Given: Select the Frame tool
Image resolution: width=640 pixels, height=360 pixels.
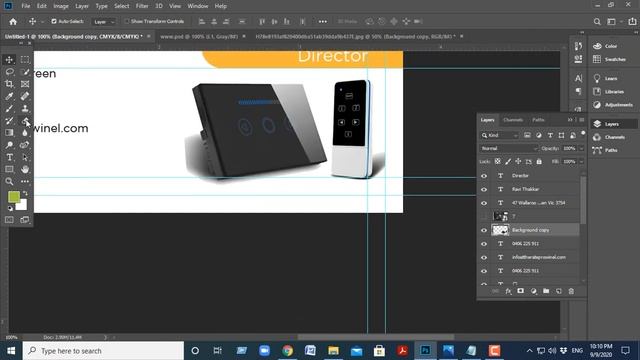Looking at the screenshot, I should (x=25, y=84).
